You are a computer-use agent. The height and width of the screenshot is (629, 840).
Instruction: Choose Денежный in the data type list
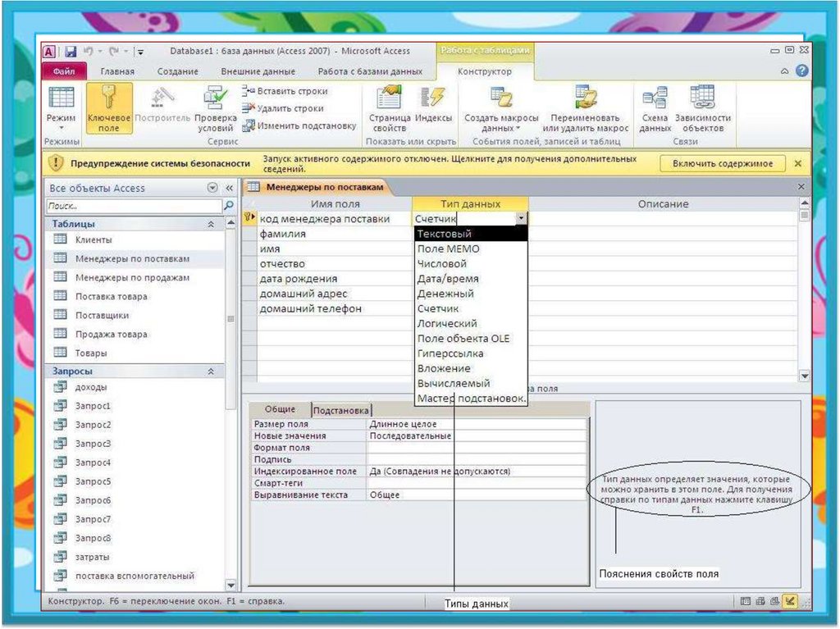click(471, 294)
